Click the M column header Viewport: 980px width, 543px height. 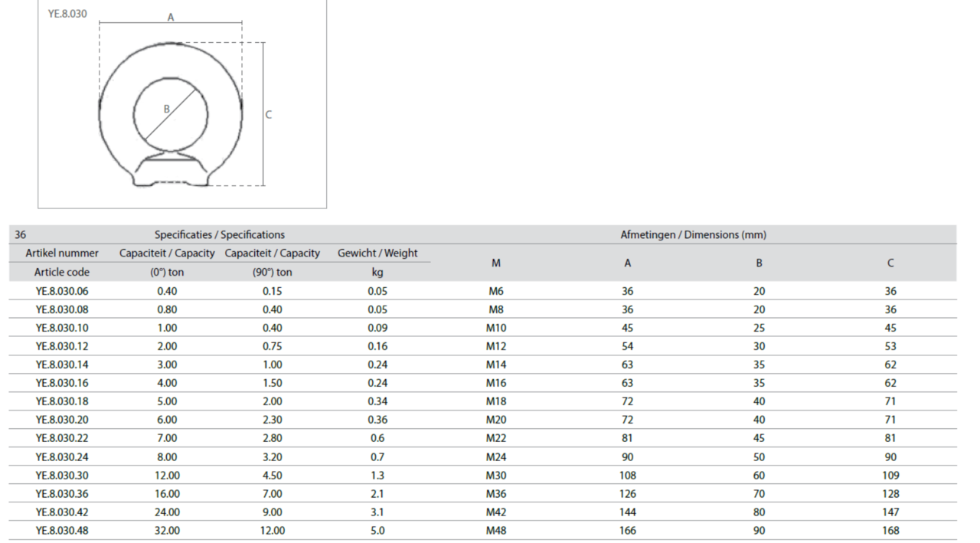tap(496, 263)
